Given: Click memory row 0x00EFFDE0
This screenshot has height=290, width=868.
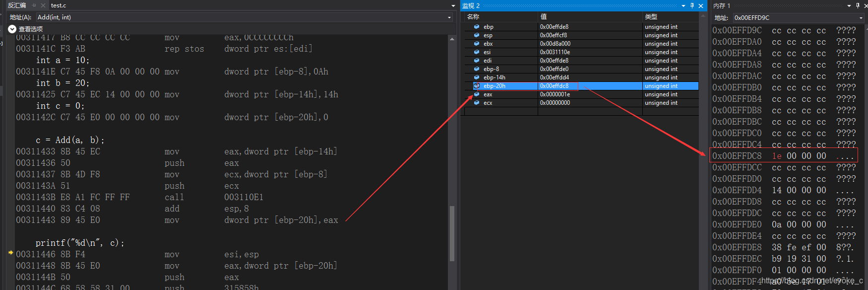Looking at the screenshot, I should coord(784,224).
